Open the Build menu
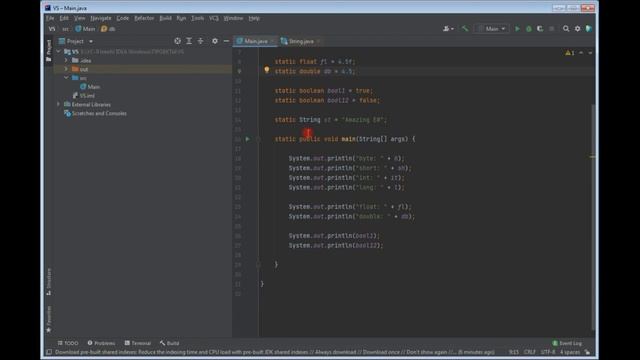This screenshot has width=640, height=360. 165,18
